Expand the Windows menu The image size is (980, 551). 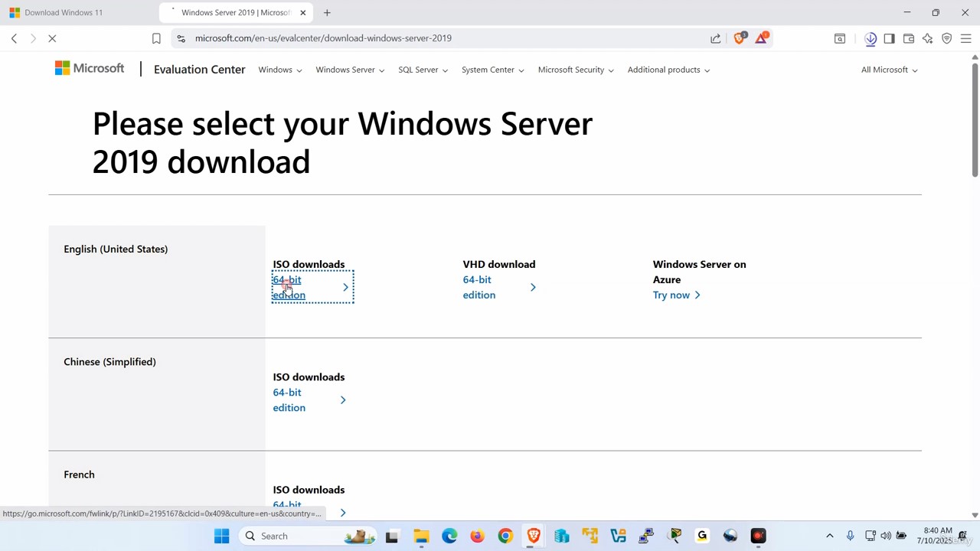tap(279, 70)
